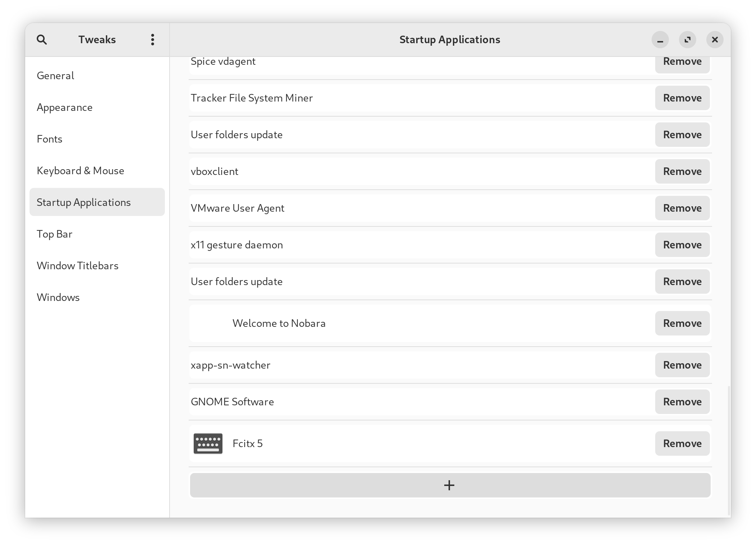Image resolution: width=756 pixels, height=545 pixels.
Task: Open the General settings page
Action: click(x=55, y=76)
